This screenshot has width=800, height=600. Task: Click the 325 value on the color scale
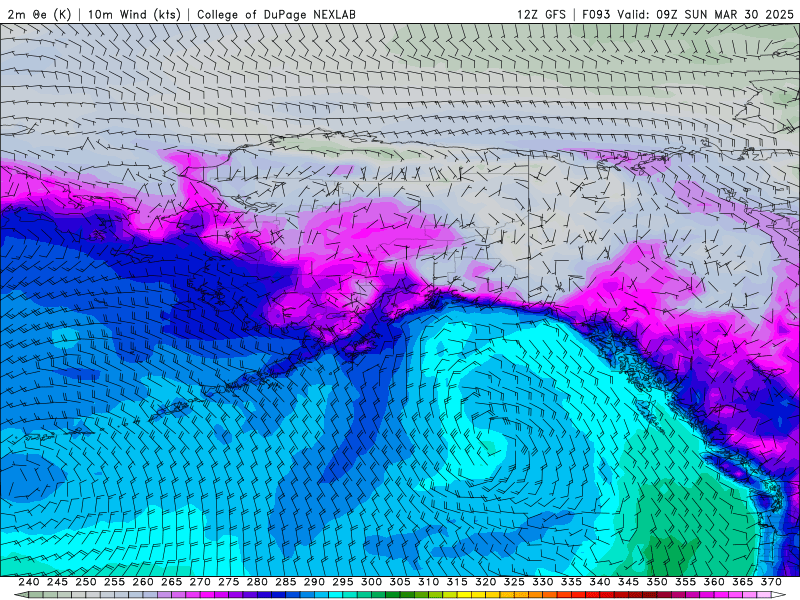[514, 582]
